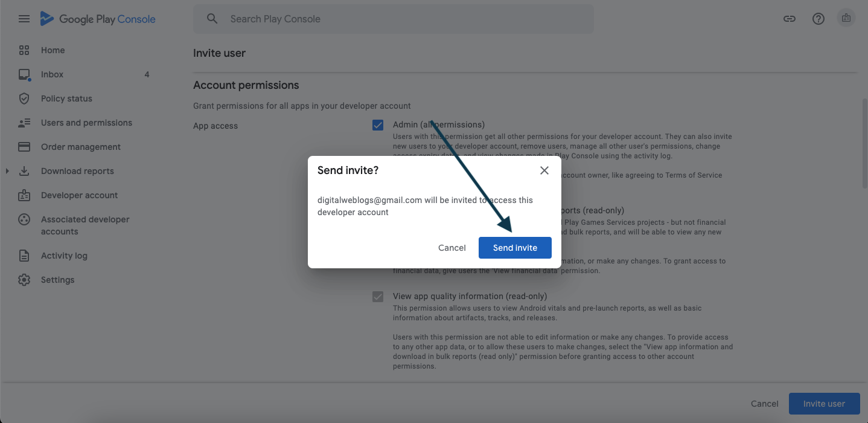Click the Home grid icon

[24, 50]
